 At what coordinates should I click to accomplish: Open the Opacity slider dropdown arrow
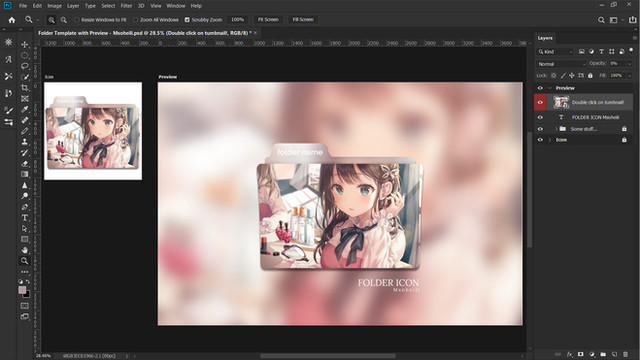tap(629, 64)
